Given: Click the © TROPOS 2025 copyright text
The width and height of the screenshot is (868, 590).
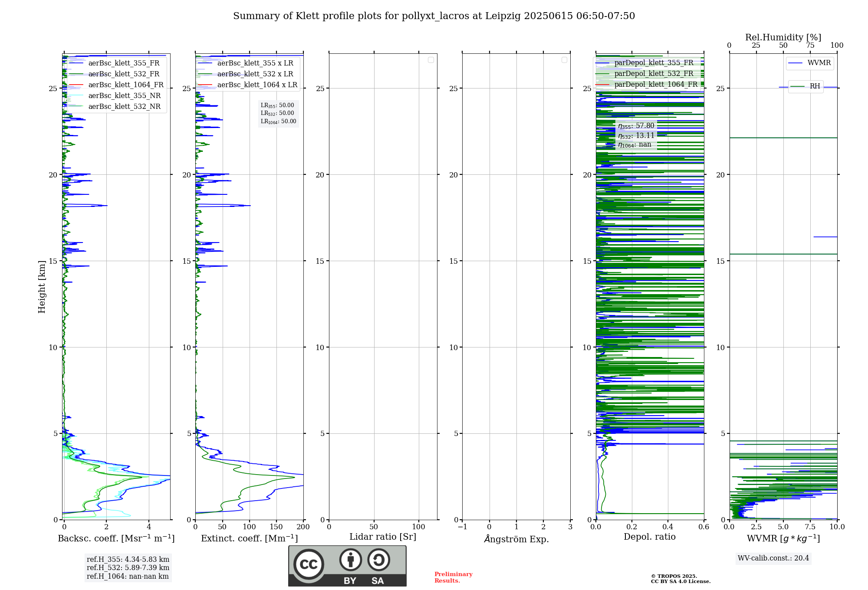Looking at the screenshot, I should [674, 577].
